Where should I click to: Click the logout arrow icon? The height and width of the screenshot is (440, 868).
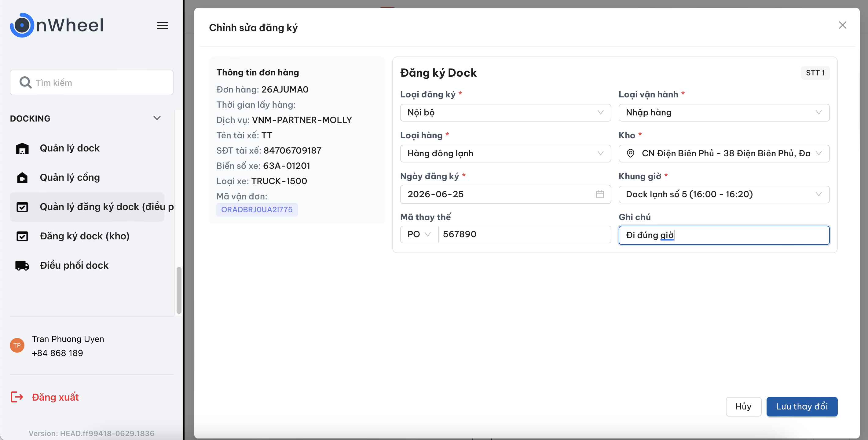17,397
